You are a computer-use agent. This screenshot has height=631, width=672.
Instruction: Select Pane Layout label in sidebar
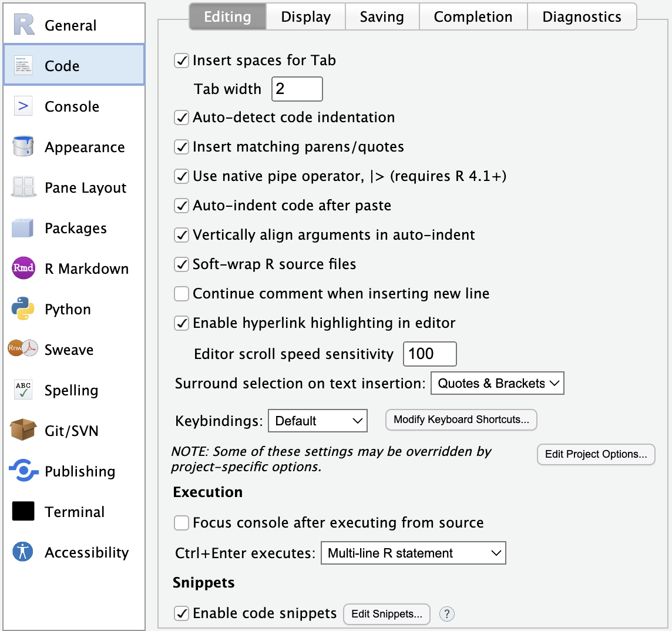point(86,188)
